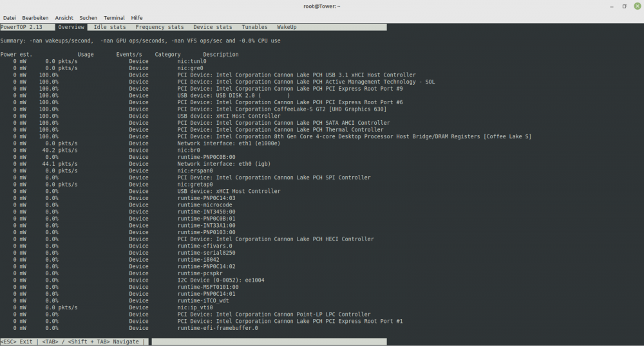
Task: Select the USB DISK 2.0 device row
Action: pos(151,96)
